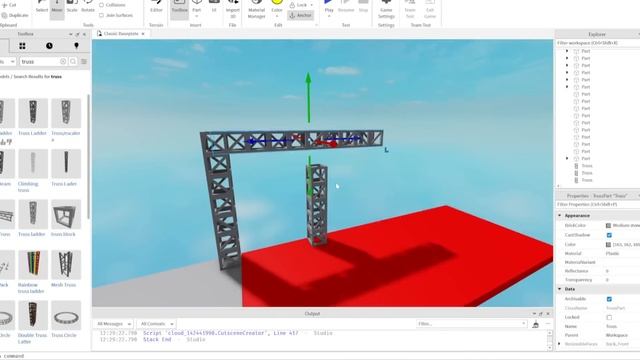Collapse the Data section
This screenshot has width=640, height=360.
click(x=560, y=289)
